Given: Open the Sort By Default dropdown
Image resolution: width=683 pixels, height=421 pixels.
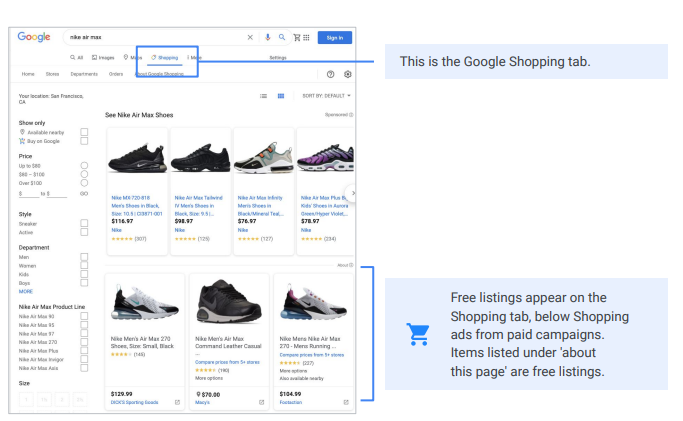Looking at the screenshot, I should (x=327, y=96).
